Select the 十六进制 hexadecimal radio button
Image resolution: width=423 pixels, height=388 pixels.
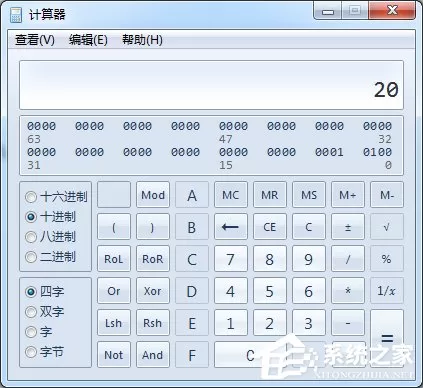pos(31,197)
